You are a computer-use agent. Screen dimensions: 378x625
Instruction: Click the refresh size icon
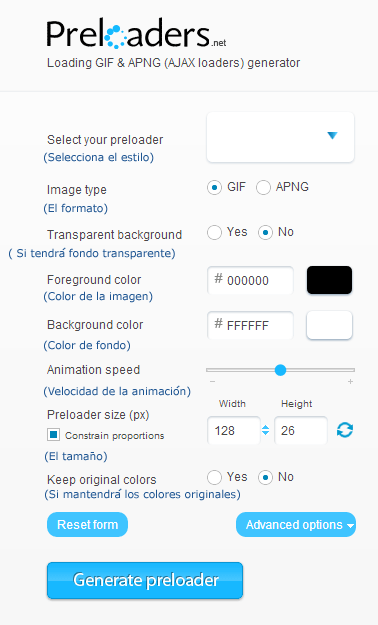345,430
